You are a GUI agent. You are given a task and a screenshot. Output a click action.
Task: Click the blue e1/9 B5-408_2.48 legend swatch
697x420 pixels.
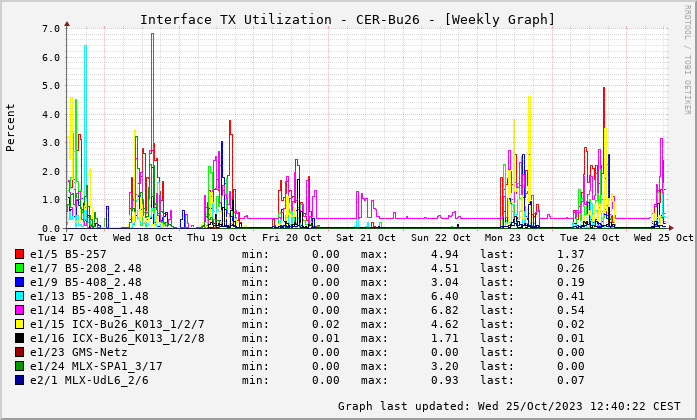click(x=20, y=283)
